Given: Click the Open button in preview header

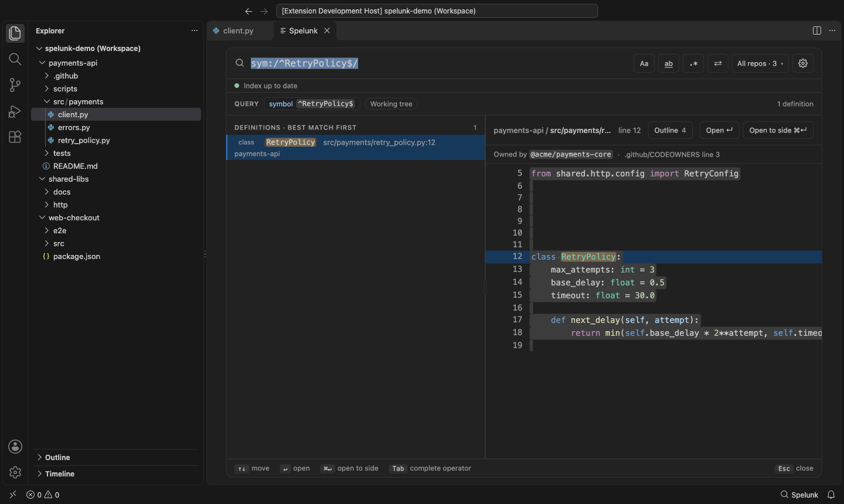Looking at the screenshot, I should pos(719,130).
